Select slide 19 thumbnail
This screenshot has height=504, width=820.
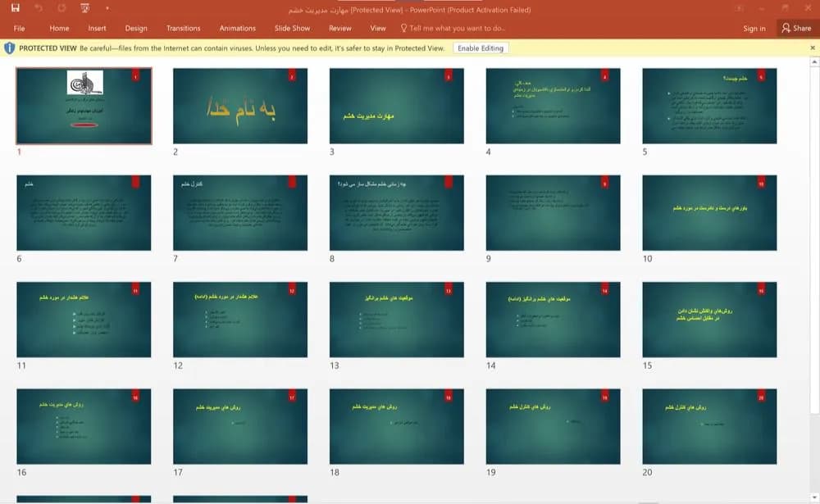pos(553,426)
